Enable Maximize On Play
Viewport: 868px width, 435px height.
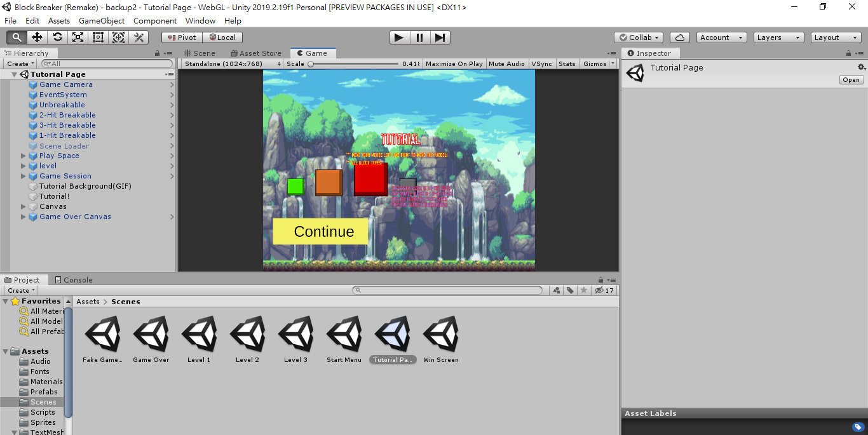coord(454,64)
